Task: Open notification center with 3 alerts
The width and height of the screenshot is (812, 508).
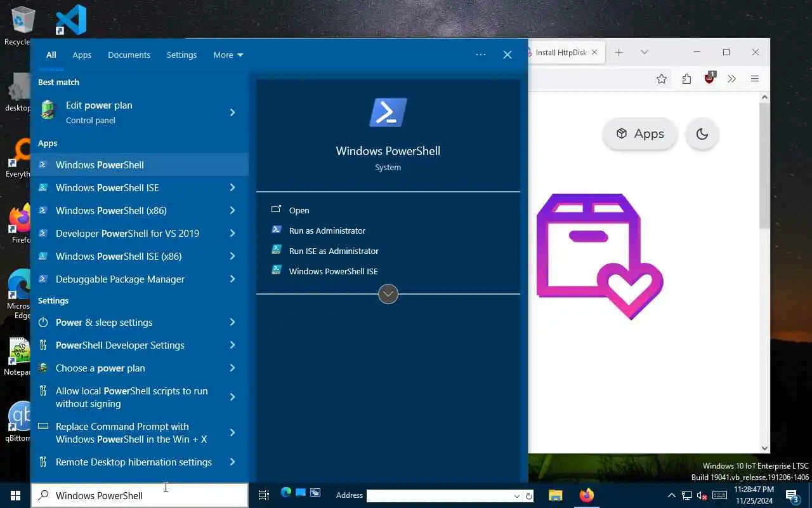Action: (x=792, y=495)
